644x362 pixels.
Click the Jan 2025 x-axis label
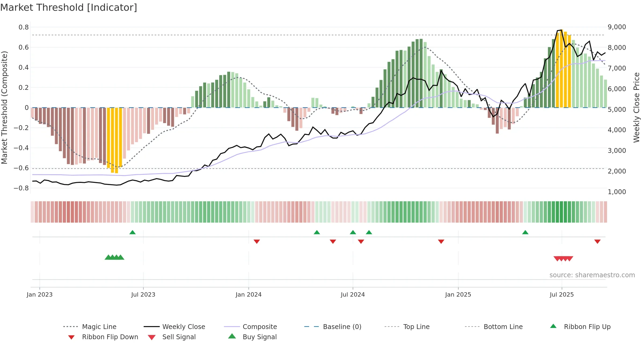[x=458, y=294]
